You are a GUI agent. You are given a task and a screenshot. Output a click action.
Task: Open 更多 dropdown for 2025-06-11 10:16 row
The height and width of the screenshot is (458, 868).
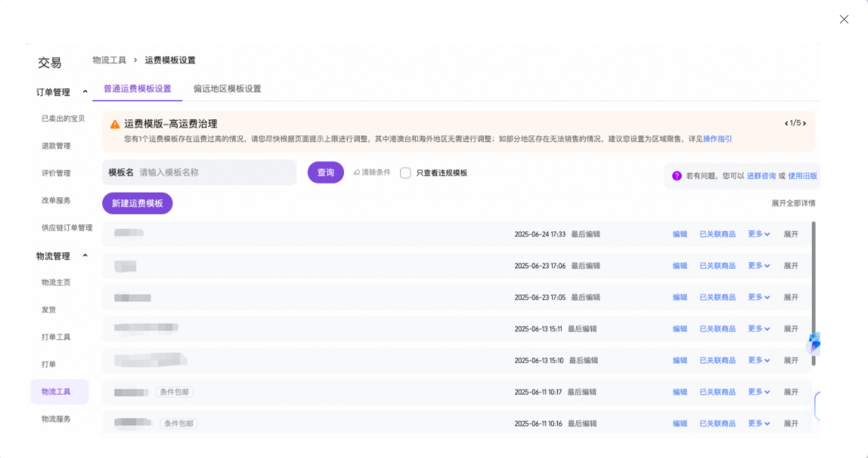pos(758,423)
